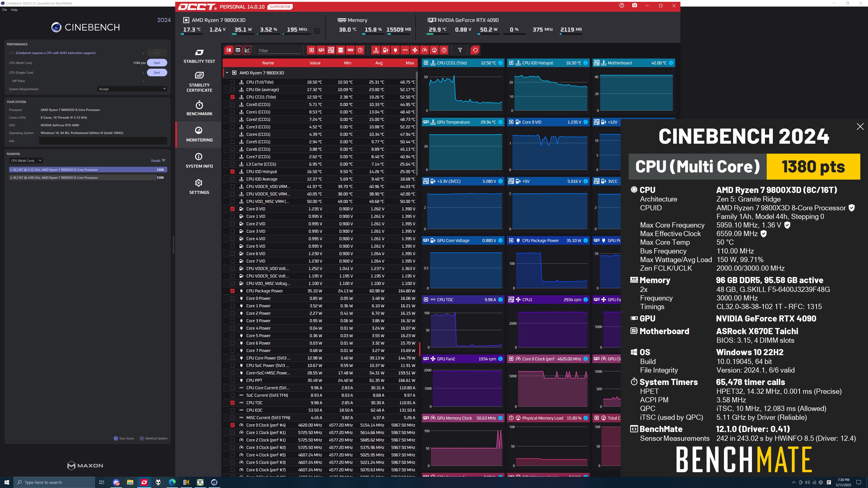Toggle usage gauge sensor type filter
The height and width of the screenshot is (488, 868).
(x=434, y=50)
